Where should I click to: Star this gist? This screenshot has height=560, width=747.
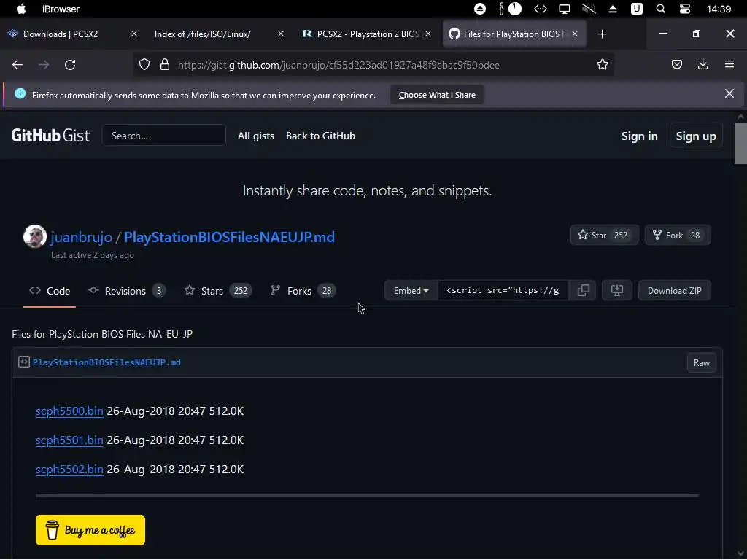pyautogui.click(x=604, y=236)
